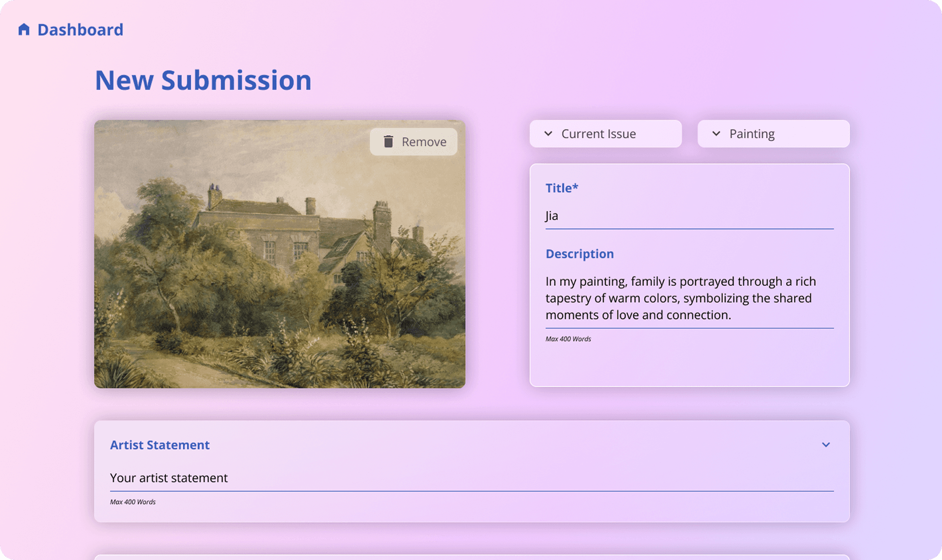Click the New Submission heading
Screen dimensions: 942x560
coord(203,80)
